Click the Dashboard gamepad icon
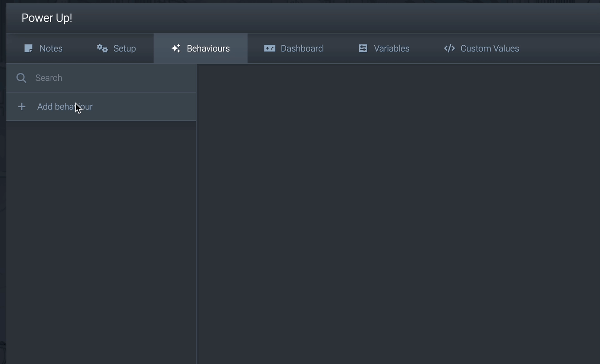Viewport: 600px width, 364px height. pyautogui.click(x=270, y=48)
